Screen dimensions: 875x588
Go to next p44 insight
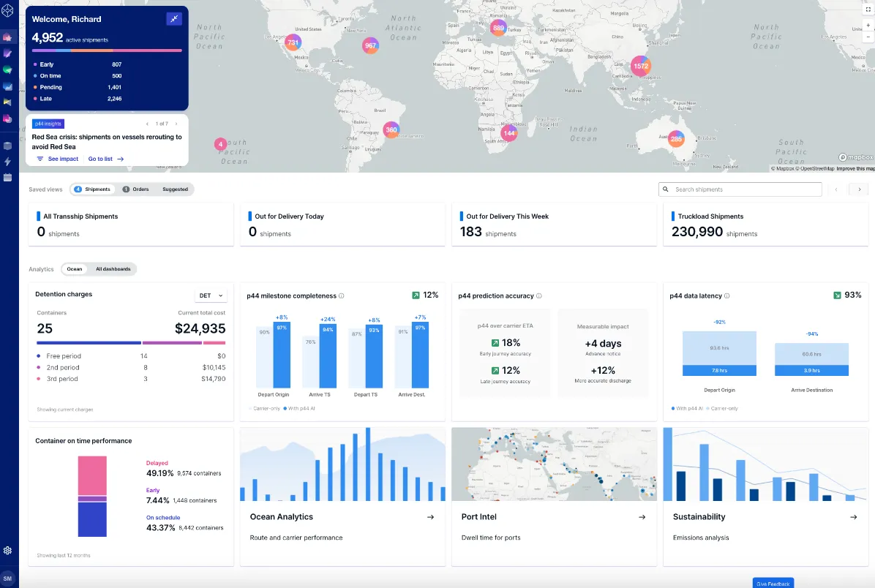tap(176, 124)
